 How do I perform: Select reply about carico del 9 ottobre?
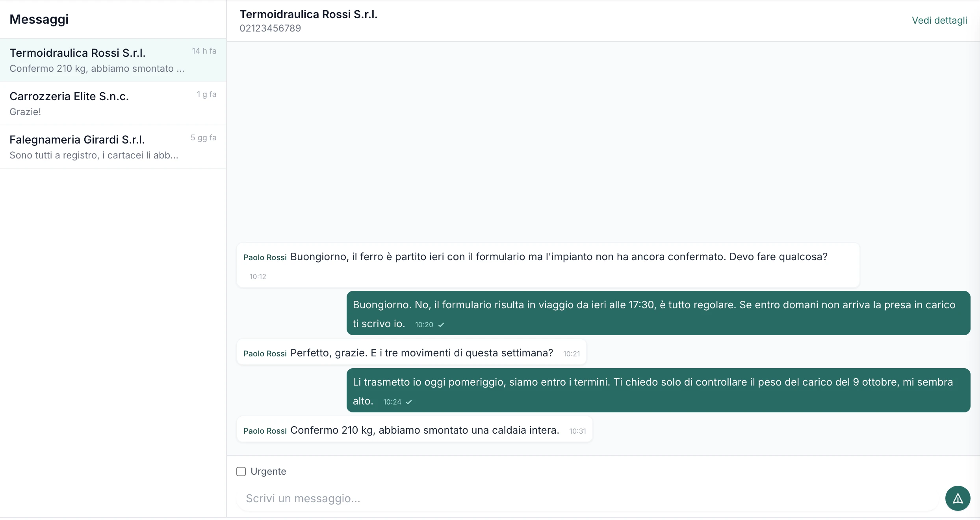[x=658, y=390]
